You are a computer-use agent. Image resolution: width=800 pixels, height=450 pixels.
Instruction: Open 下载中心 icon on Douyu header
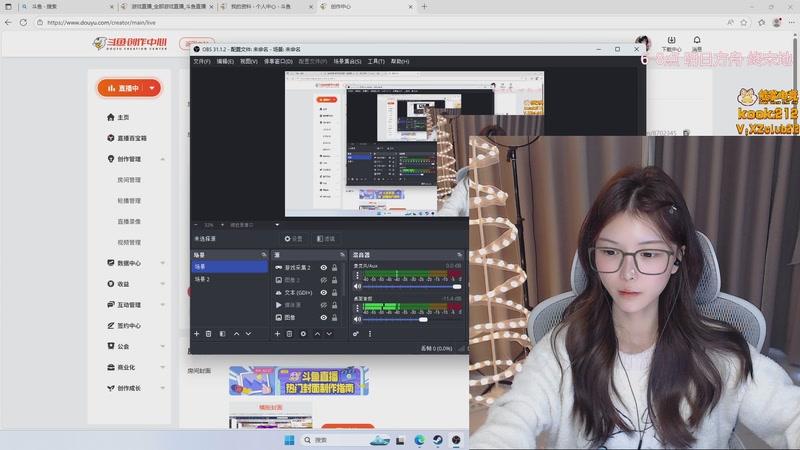click(671, 40)
